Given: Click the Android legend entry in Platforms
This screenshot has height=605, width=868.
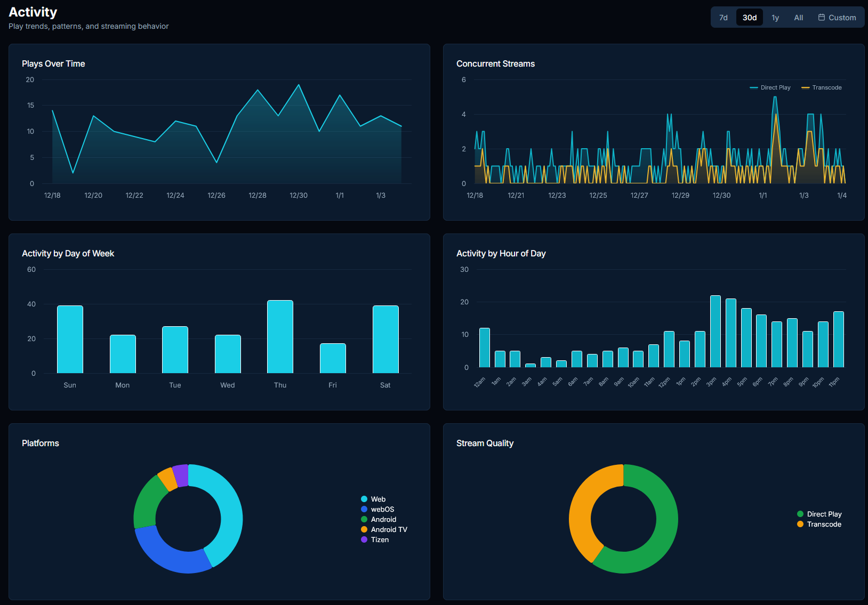Looking at the screenshot, I should coord(383,519).
